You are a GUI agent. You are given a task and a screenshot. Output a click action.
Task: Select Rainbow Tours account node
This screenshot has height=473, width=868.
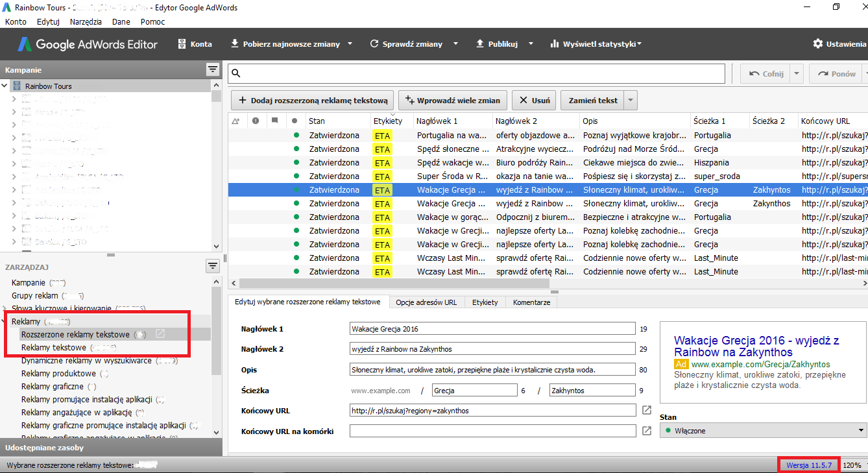click(48, 86)
